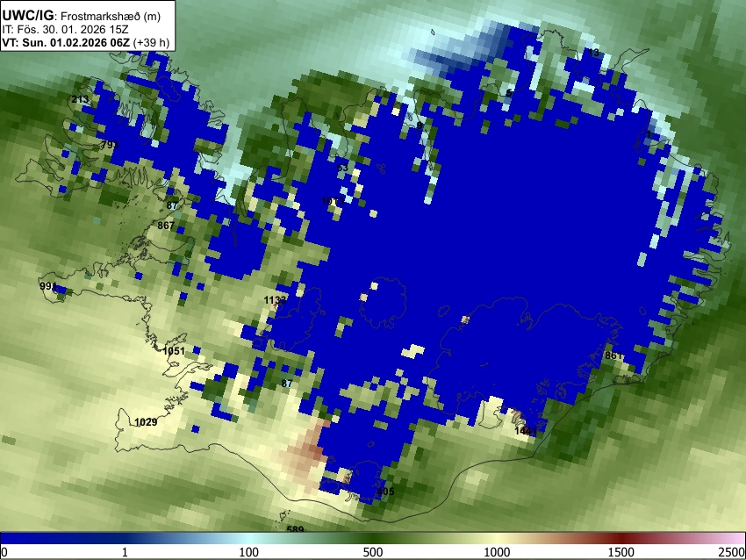Click the "867" map value

coord(166,226)
